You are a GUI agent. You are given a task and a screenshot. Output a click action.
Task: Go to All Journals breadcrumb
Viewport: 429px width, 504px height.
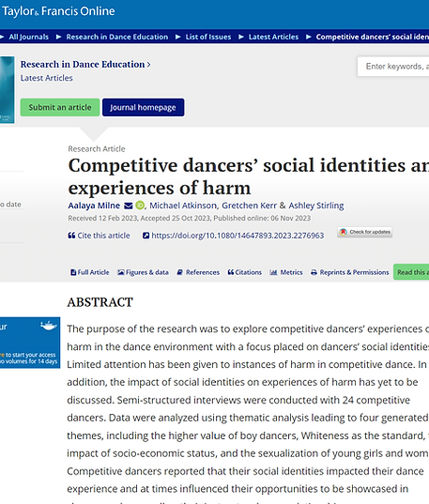[28, 37]
